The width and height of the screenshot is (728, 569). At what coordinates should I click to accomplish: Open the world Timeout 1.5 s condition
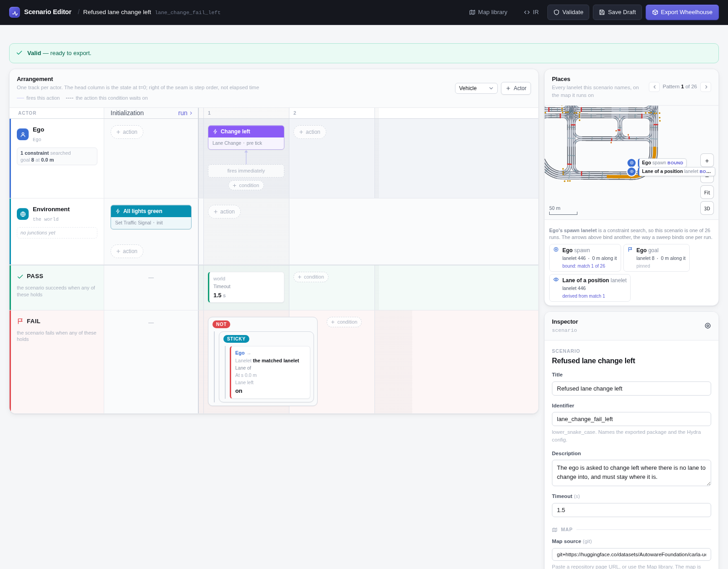point(246,287)
